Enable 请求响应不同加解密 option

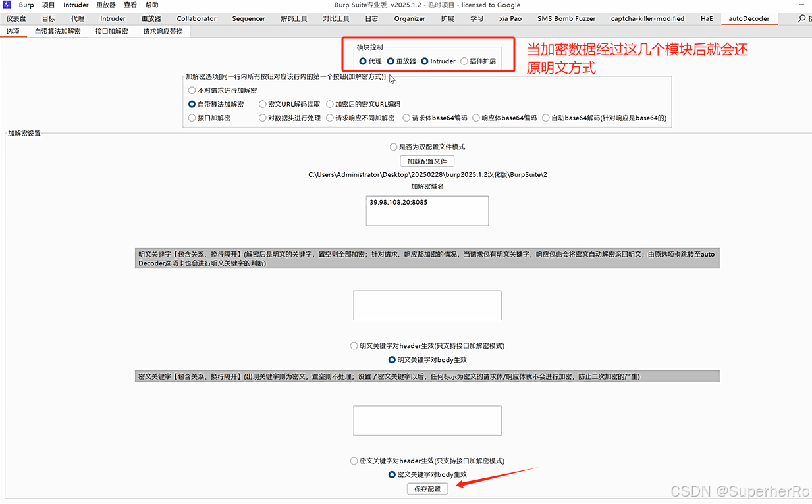click(360, 118)
